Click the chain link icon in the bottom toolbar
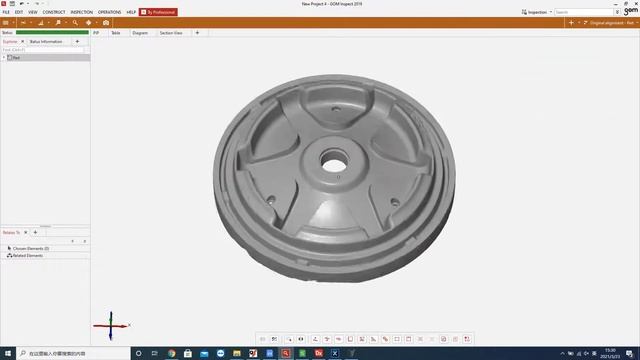This screenshot has height=360, width=640. click(385, 339)
